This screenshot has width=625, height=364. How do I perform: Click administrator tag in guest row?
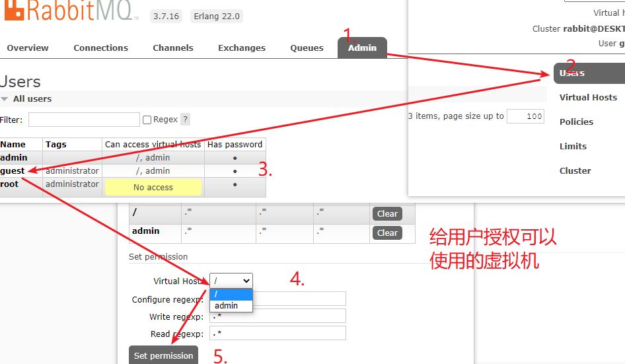pos(72,170)
